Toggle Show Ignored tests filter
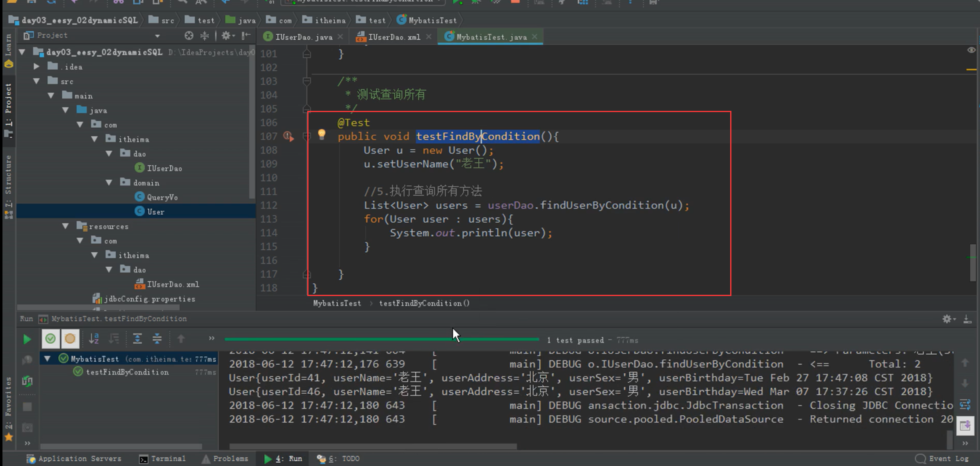This screenshot has height=466, width=980. click(x=70, y=339)
